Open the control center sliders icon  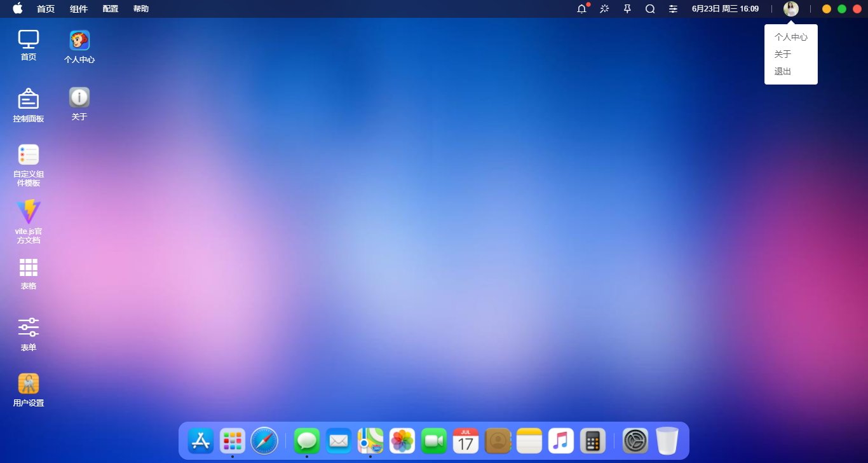pyautogui.click(x=673, y=9)
